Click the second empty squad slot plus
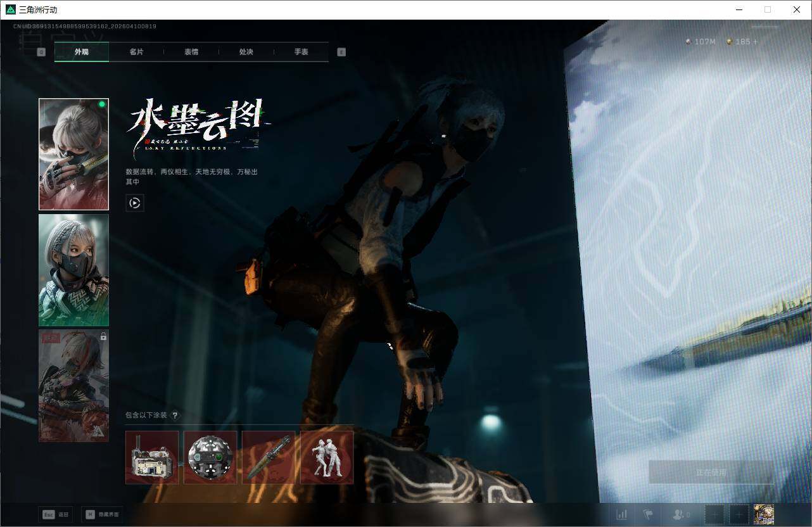The width and height of the screenshot is (812, 527). (x=739, y=514)
